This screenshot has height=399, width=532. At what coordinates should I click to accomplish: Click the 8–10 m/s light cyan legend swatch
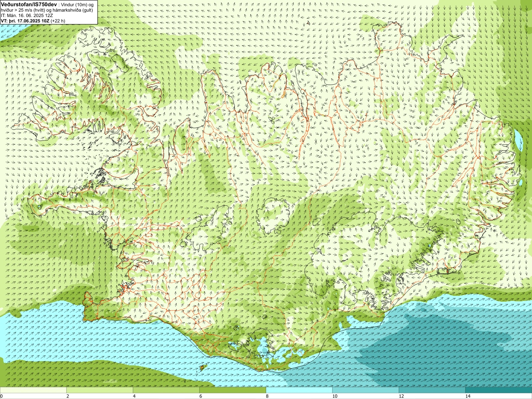click(299, 390)
